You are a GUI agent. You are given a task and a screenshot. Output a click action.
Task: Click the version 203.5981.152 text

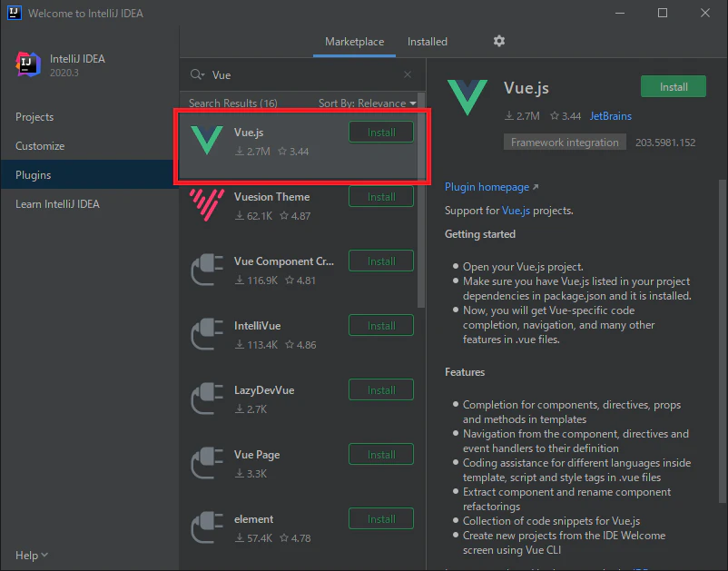coord(665,143)
